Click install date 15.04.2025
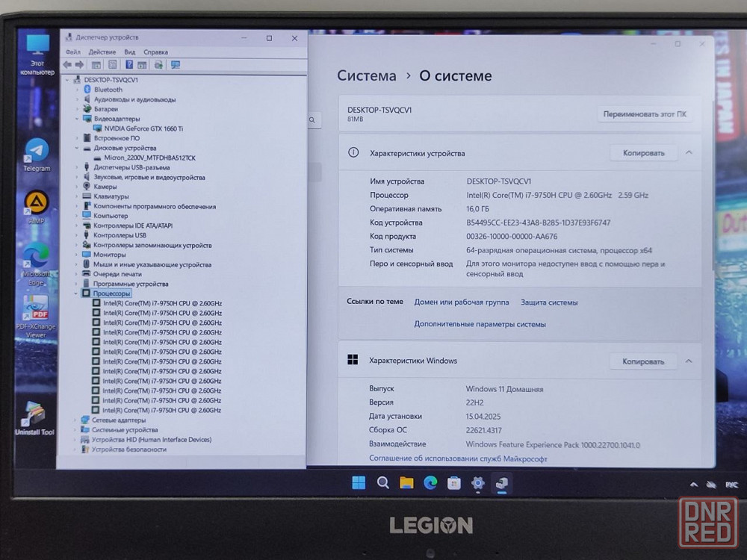The image size is (747, 560). click(x=483, y=416)
